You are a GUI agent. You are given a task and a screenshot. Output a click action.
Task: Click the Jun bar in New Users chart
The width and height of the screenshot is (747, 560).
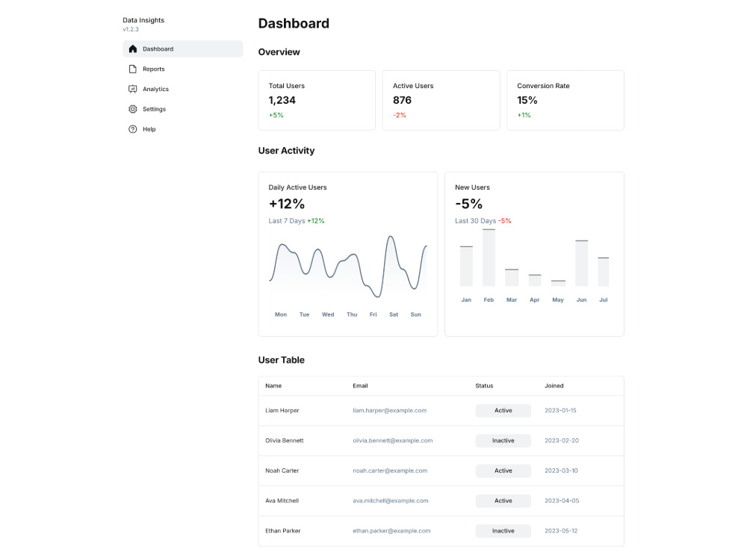coord(582,264)
